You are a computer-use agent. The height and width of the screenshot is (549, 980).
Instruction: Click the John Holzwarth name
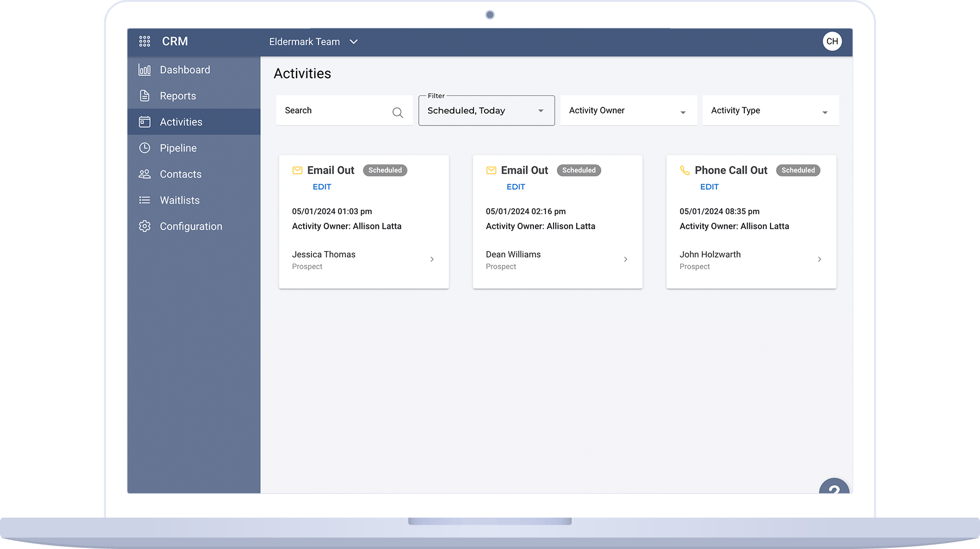710,254
